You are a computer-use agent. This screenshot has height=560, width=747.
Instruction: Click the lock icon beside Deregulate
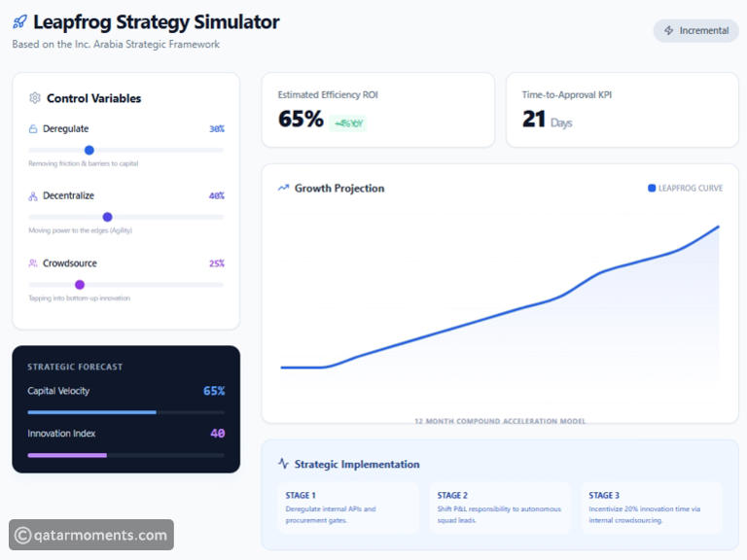33,129
